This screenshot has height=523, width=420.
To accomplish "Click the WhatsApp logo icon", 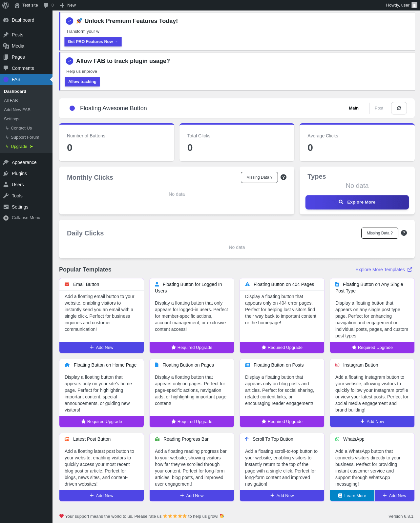I will 337,439.
